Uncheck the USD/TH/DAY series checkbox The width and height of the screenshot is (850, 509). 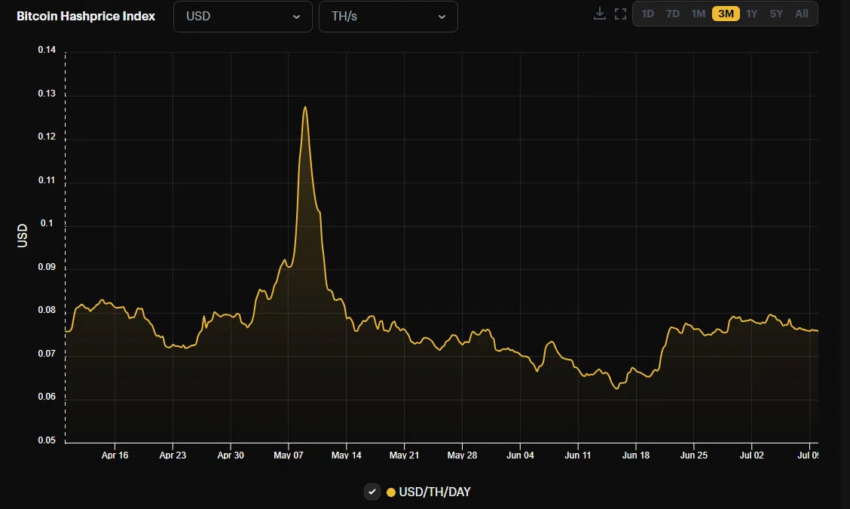point(372,491)
